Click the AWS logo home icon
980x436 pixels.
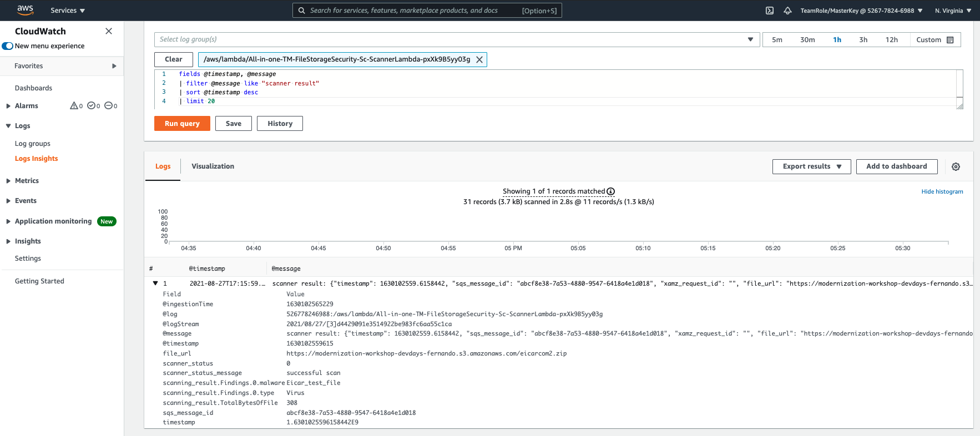pos(25,10)
